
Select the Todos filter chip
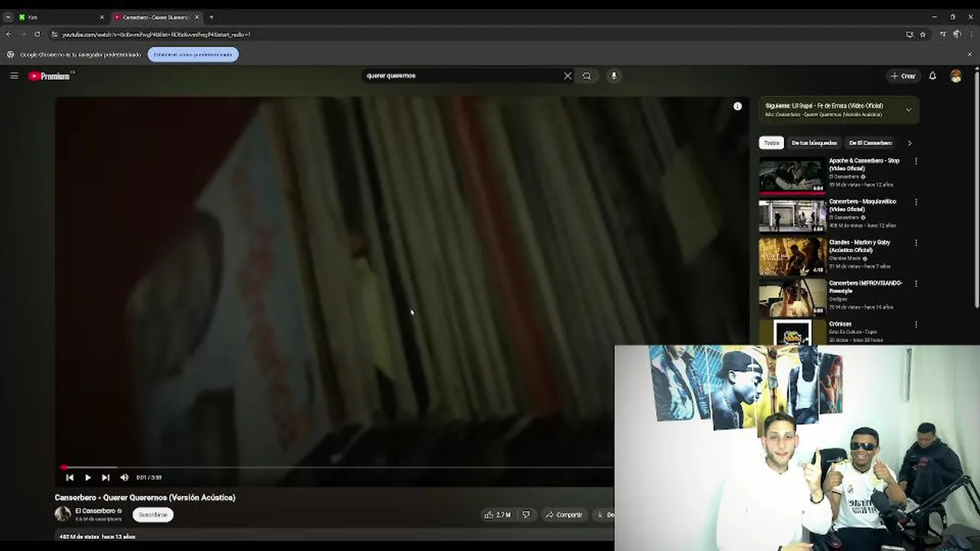(771, 143)
